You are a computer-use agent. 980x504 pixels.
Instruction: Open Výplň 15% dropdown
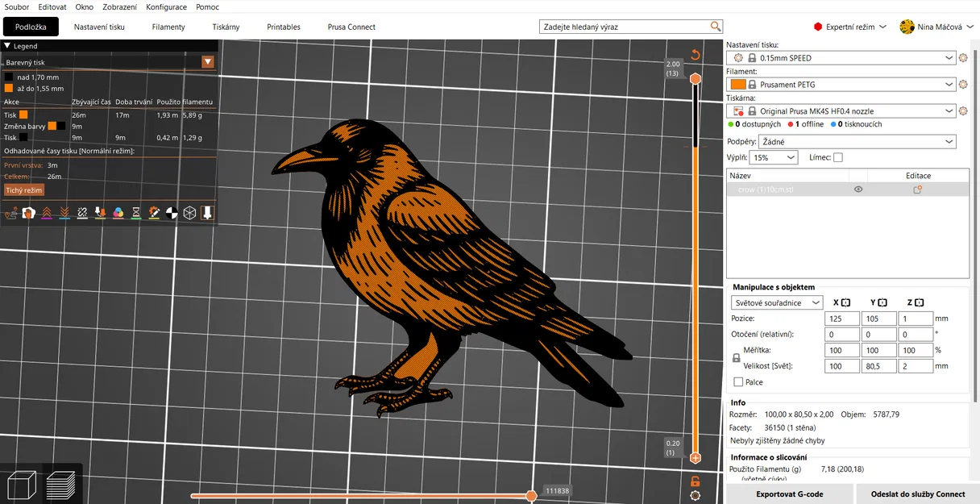tap(774, 158)
